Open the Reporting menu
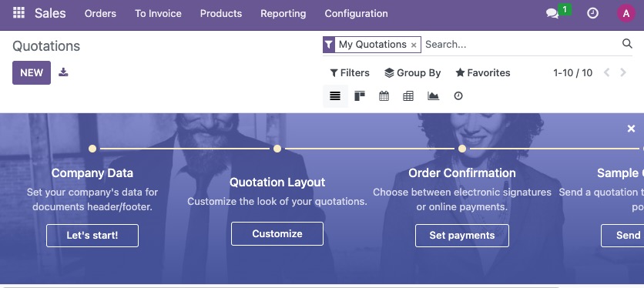 pyautogui.click(x=283, y=14)
